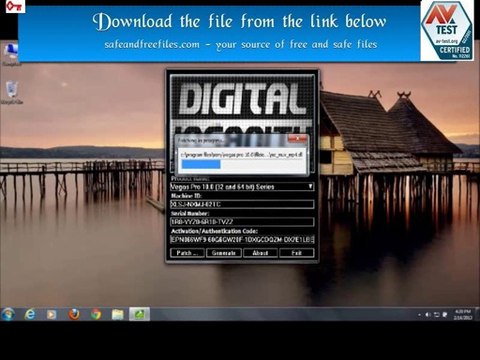Open the Vegas Pro product name dropdown
The height and width of the screenshot is (360, 480).
(242, 187)
